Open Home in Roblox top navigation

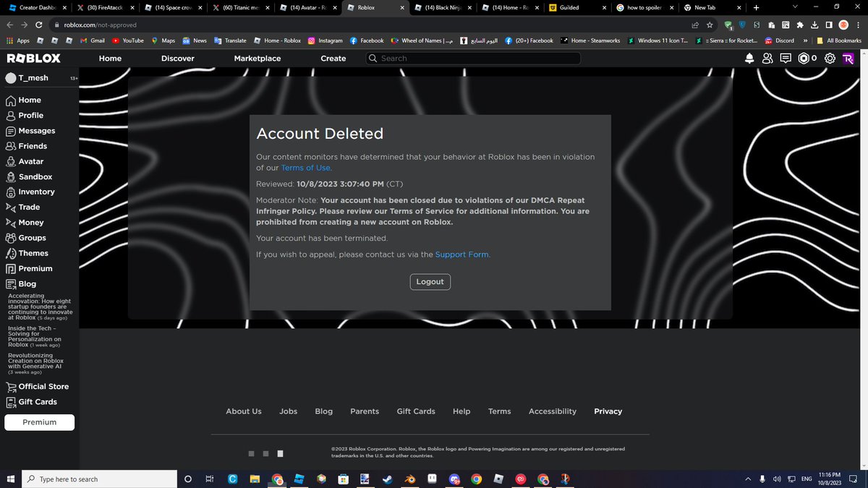coord(110,59)
